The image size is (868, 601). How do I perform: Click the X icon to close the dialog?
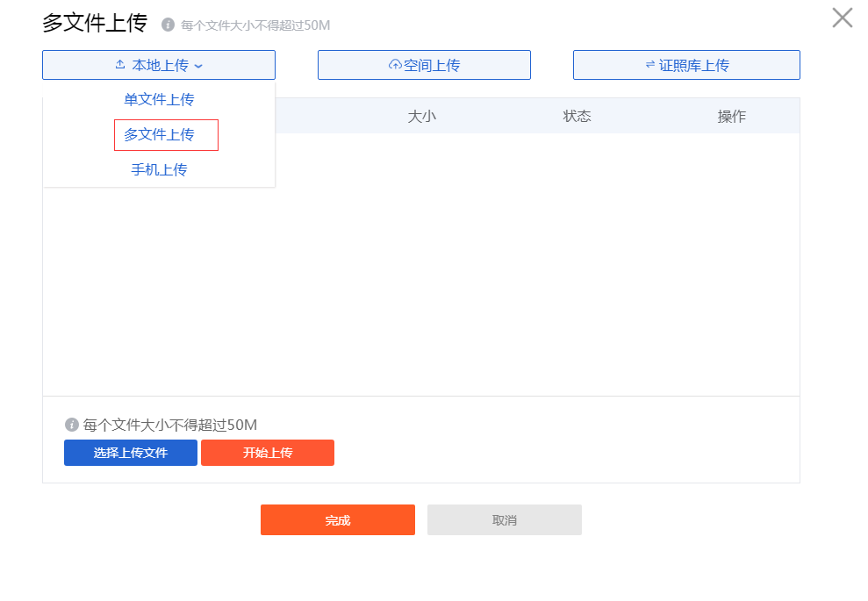coord(841,17)
